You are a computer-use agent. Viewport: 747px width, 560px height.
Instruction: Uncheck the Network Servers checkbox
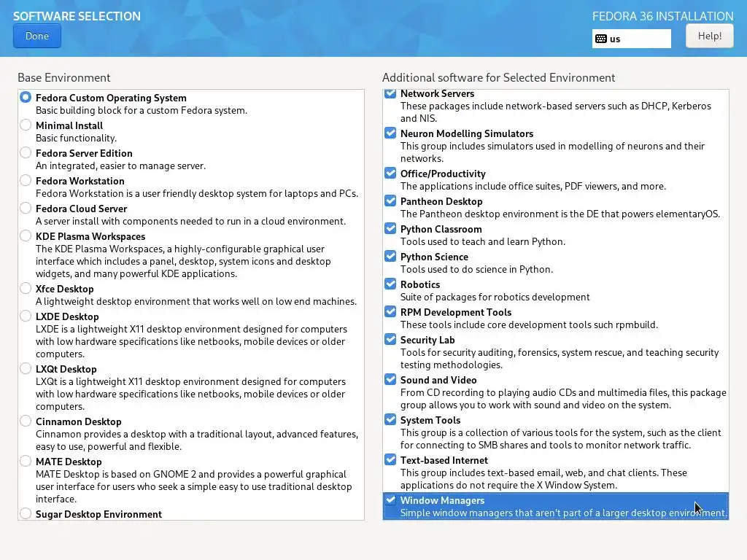(390, 93)
